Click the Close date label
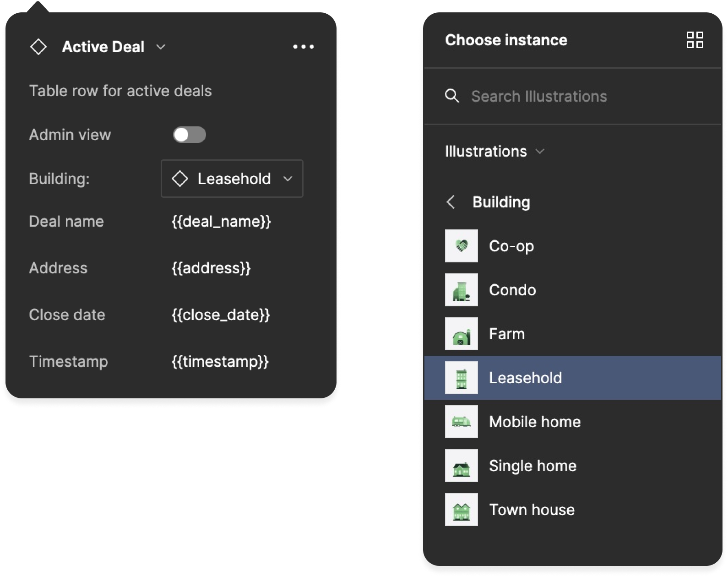Image resolution: width=728 pixels, height=576 pixels. point(67,315)
